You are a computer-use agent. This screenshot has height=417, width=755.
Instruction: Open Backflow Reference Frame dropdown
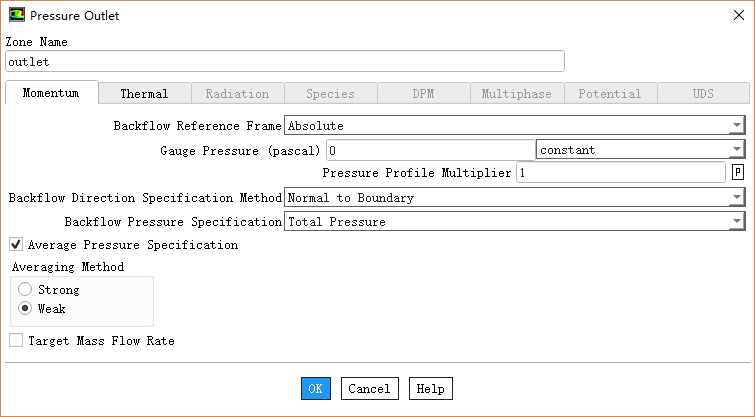736,126
